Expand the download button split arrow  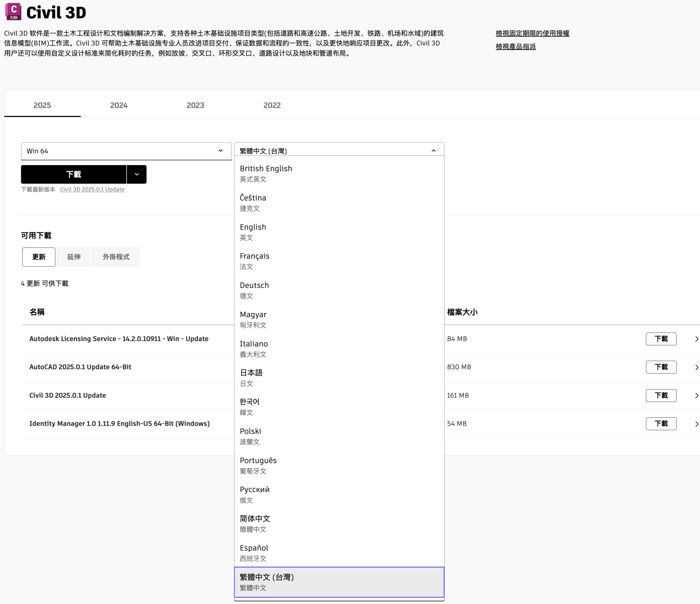pyautogui.click(x=136, y=174)
